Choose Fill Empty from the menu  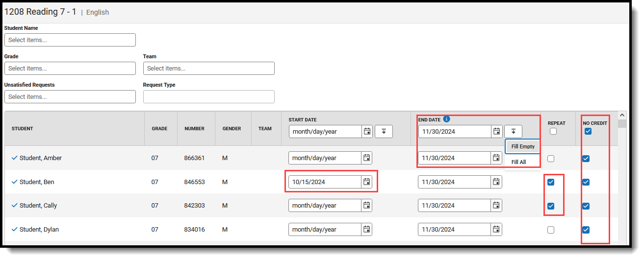pos(523,146)
